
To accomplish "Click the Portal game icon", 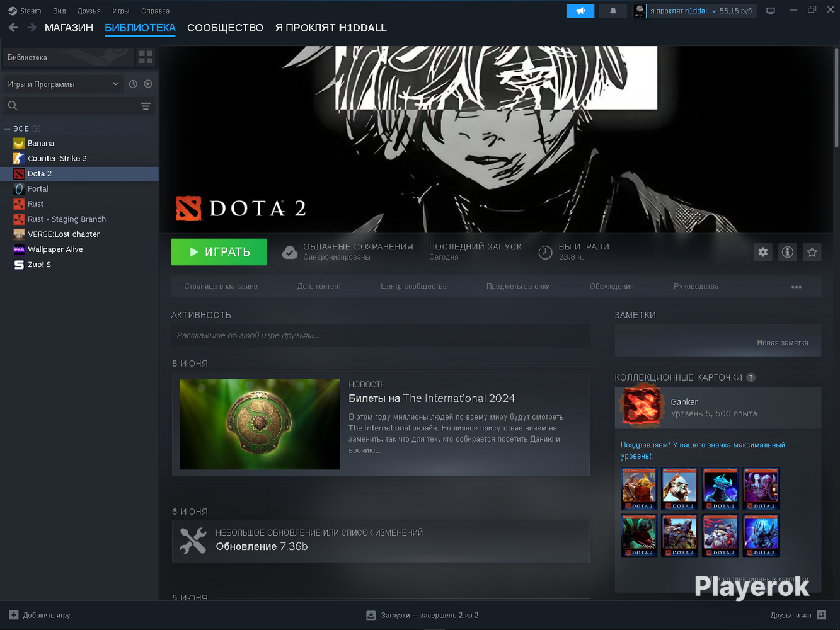I will click(x=19, y=189).
